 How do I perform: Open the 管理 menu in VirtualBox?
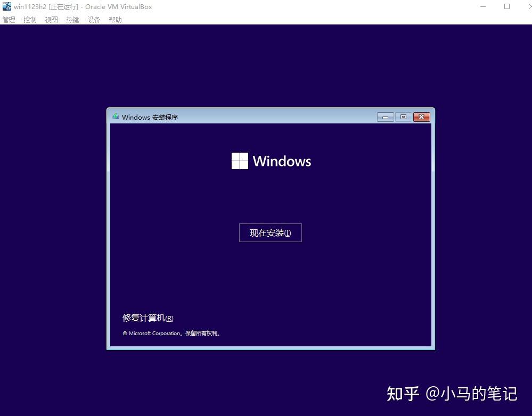click(x=9, y=20)
